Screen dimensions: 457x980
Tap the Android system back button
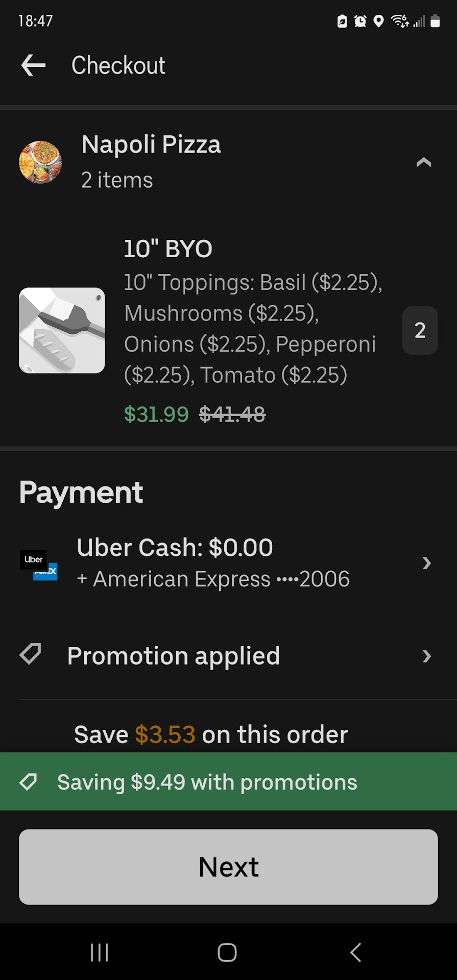click(356, 952)
